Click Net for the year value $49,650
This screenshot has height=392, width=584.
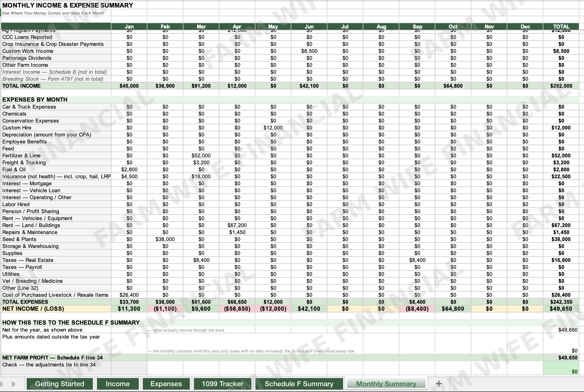tap(561, 330)
